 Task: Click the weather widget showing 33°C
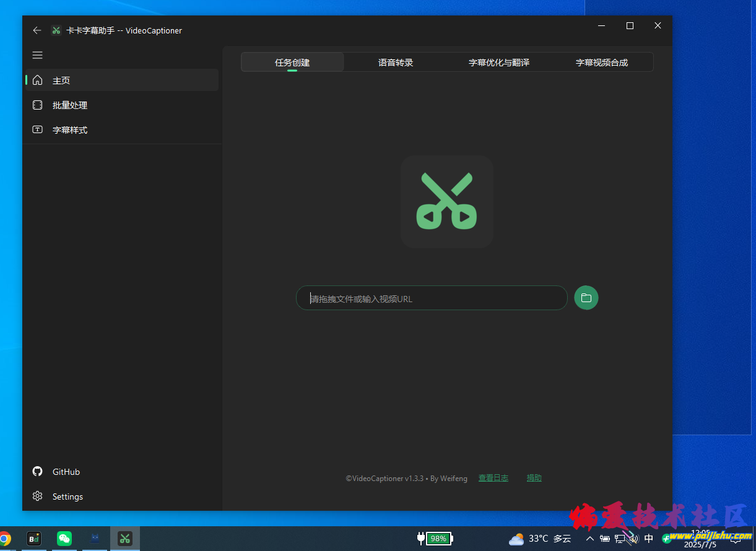(540, 539)
